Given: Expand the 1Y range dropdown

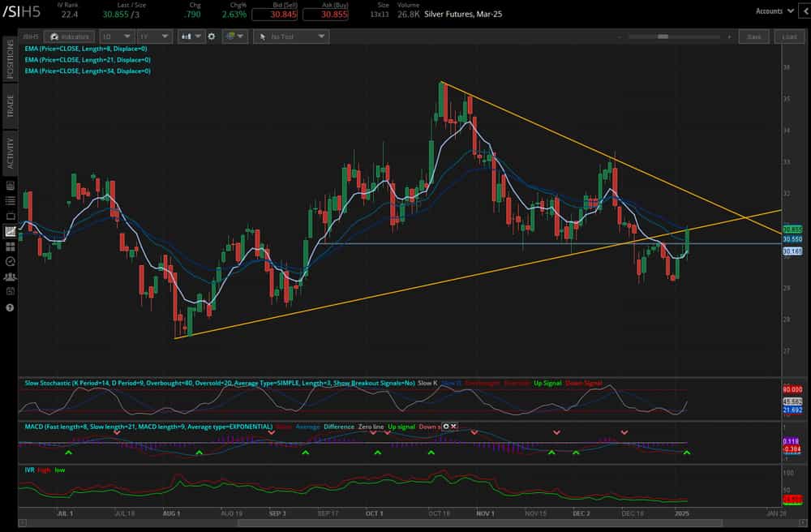Looking at the screenshot, I should pyautogui.click(x=154, y=36).
